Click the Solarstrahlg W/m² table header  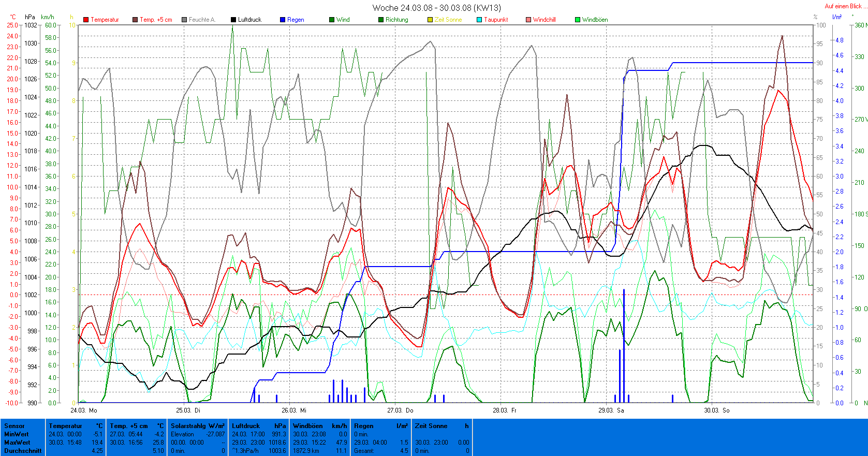[198, 426]
